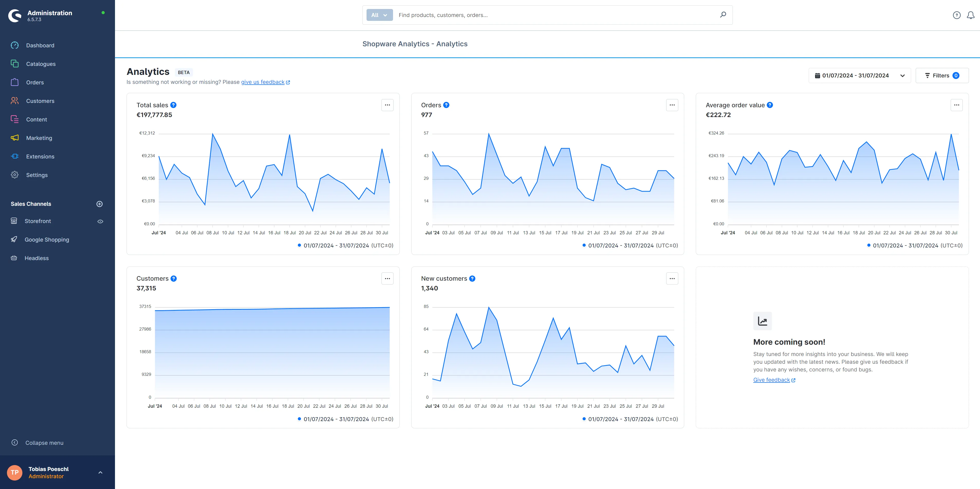This screenshot has width=980, height=489.
Task: Click the product search input field
Action: pos(533,15)
